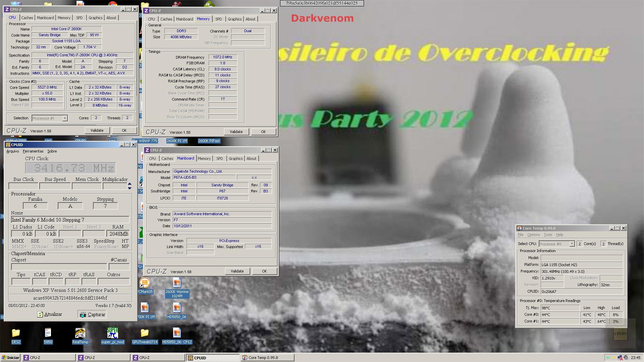Click the camera icon beside Capturar
Screen dimensions: 644x362
[83, 315]
